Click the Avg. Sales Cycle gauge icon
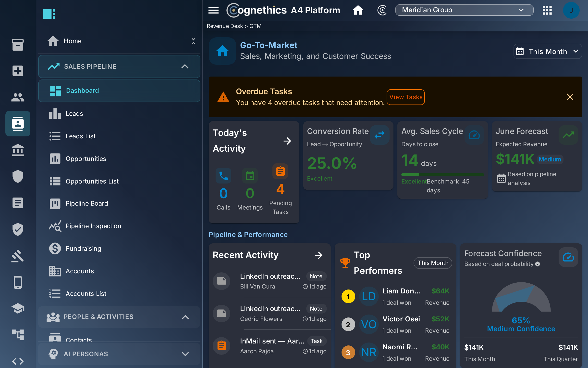Screen dimensions: 588x368 (474, 135)
